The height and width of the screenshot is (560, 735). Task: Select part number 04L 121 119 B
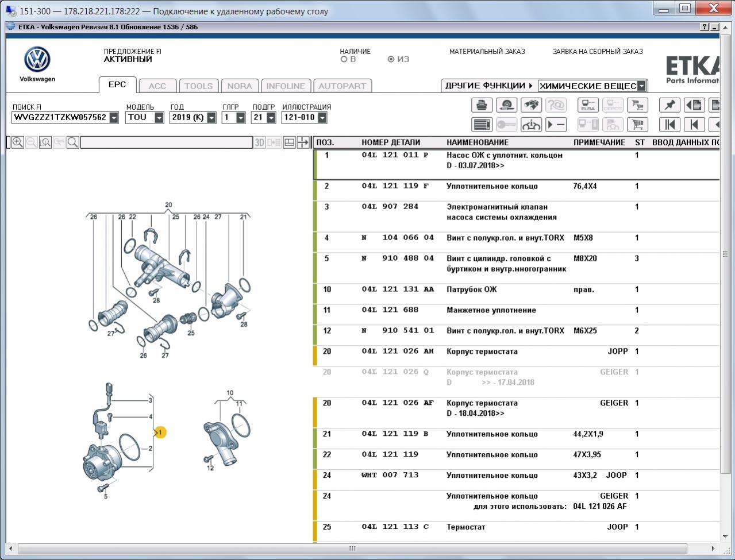[395, 434]
